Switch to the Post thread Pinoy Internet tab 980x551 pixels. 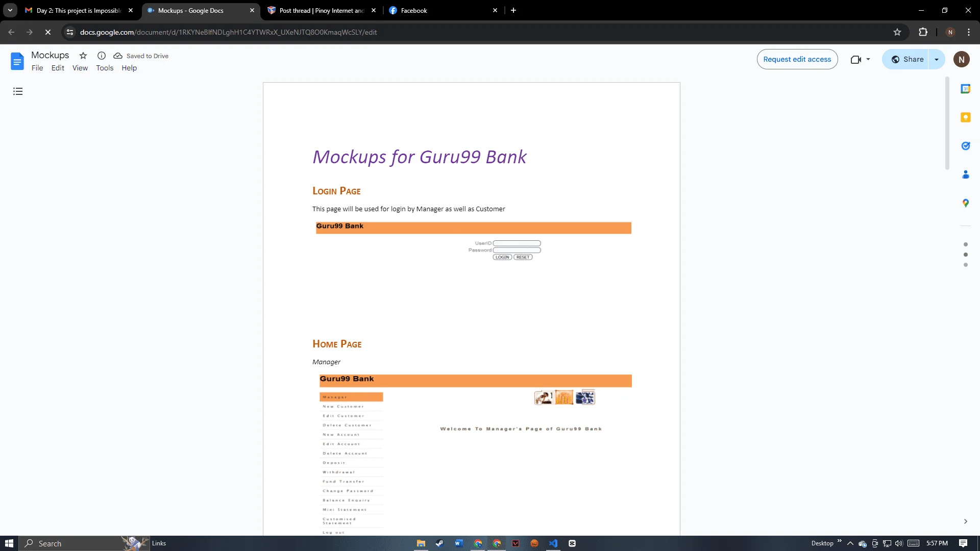(x=322, y=10)
